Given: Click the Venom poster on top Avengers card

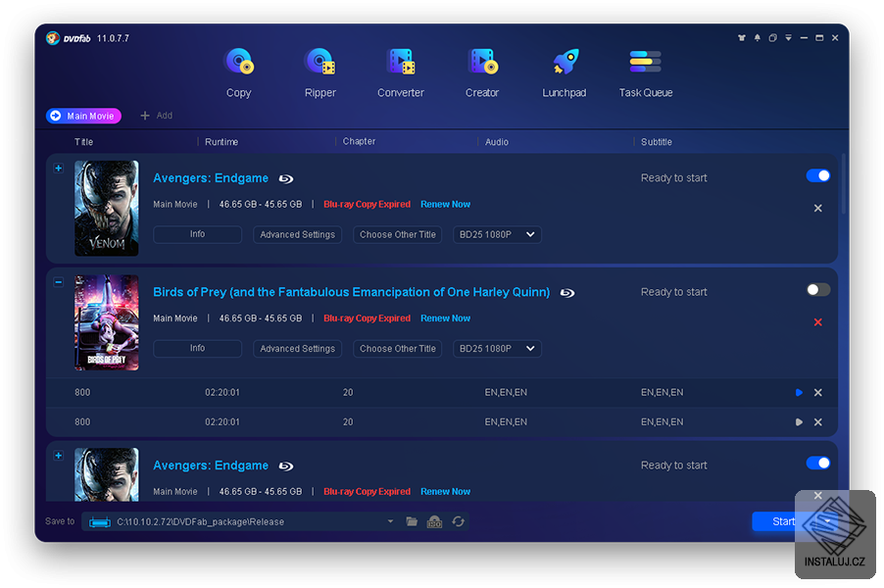Looking at the screenshot, I should click(107, 208).
